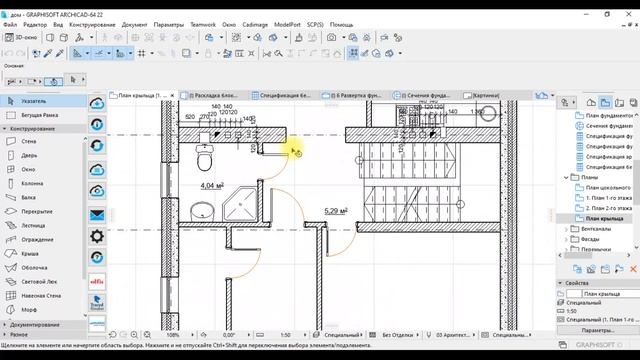Select the Лестница (Stair) tool
Image resolution: width=640 pixels, height=360 pixels.
43,225
